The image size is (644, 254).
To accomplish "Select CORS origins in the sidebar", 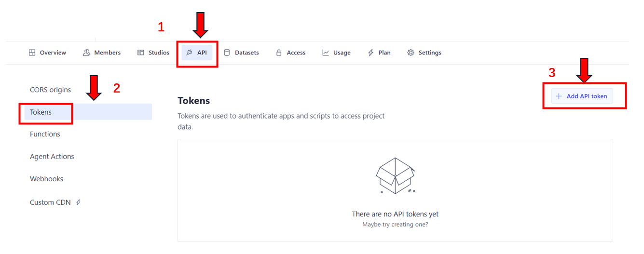I will click(50, 90).
